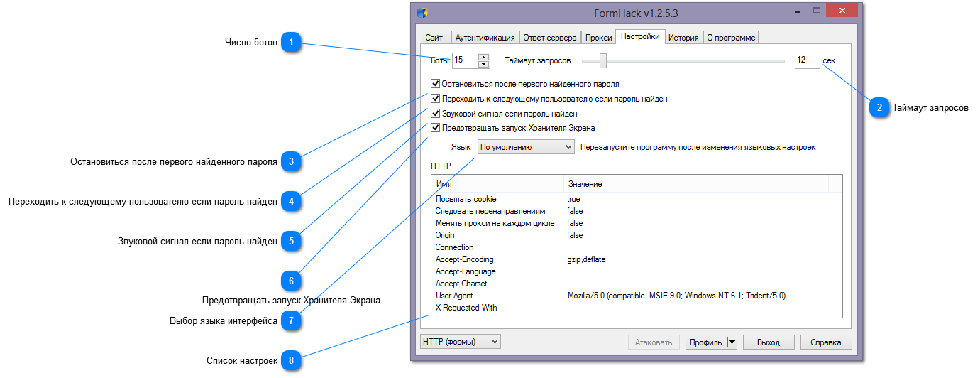Decrease bots count with down arrow
Screen dimensions: 980x378
[x=484, y=64]
